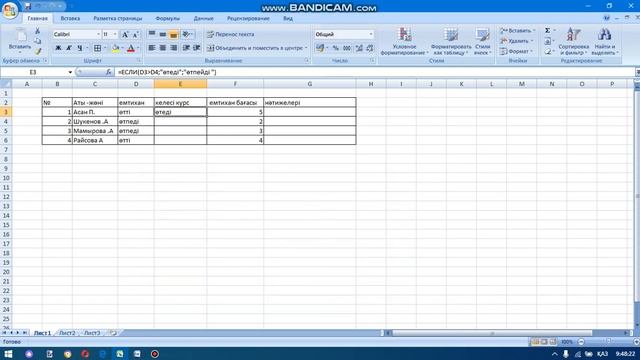Click the Вставить cells button in Ячейки
The image size is (640, 360).
(x=517, y=31)
